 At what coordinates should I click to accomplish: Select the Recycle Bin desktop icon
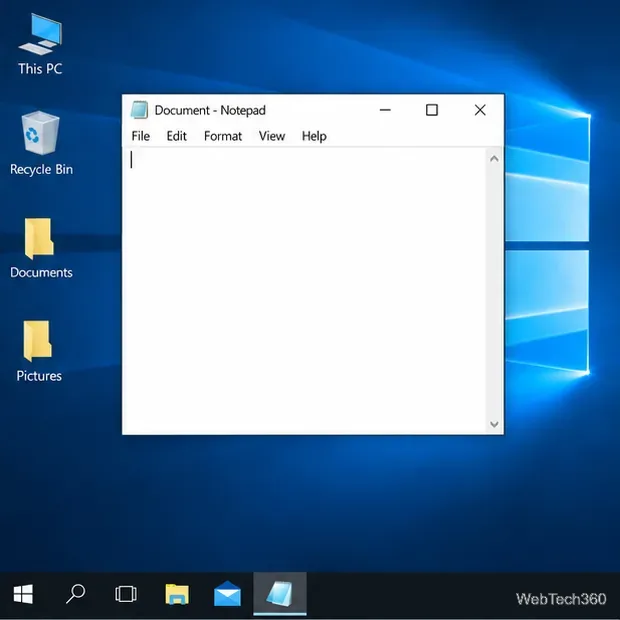(x=41, y=143)
